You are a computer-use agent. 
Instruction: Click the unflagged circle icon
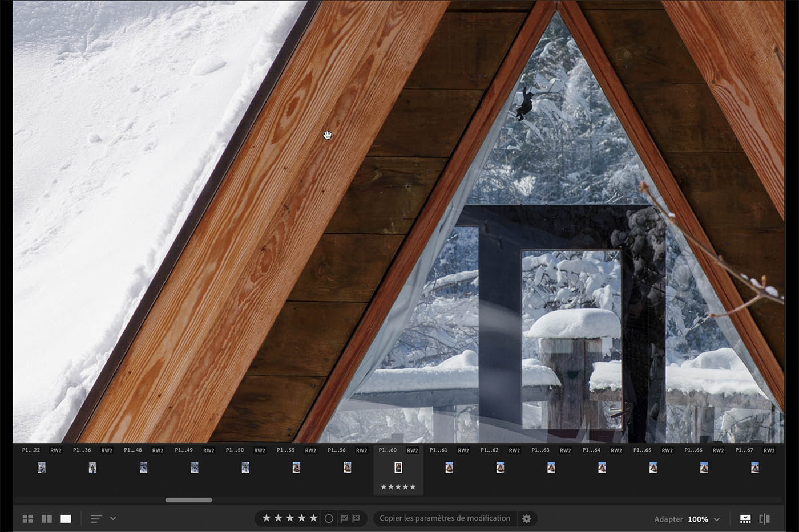click(x=329, y=519)
